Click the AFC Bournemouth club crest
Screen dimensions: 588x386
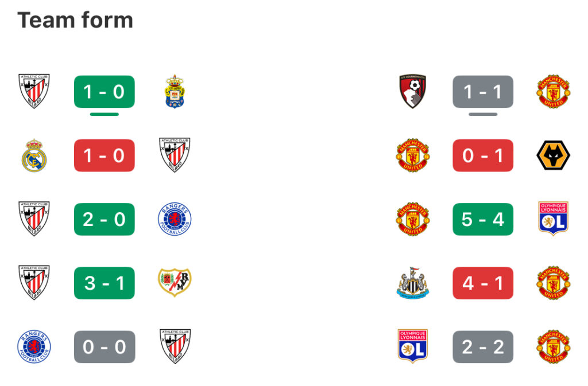click(413, 92)
